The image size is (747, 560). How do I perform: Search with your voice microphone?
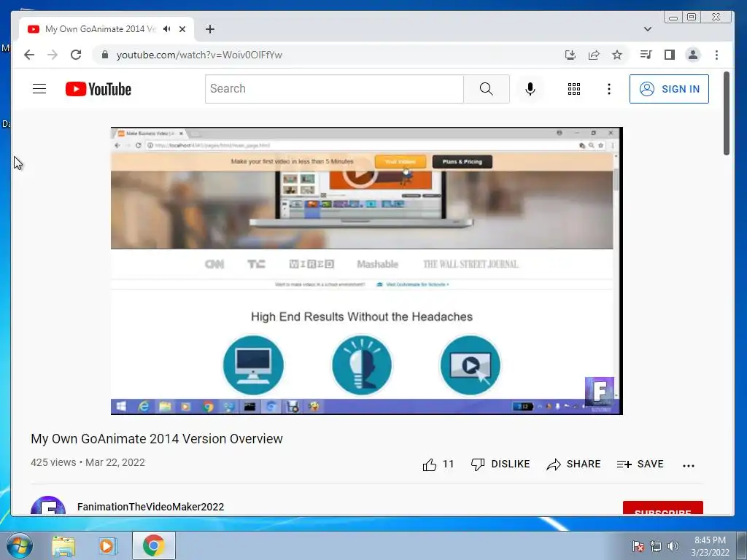[x=530, y=89]
